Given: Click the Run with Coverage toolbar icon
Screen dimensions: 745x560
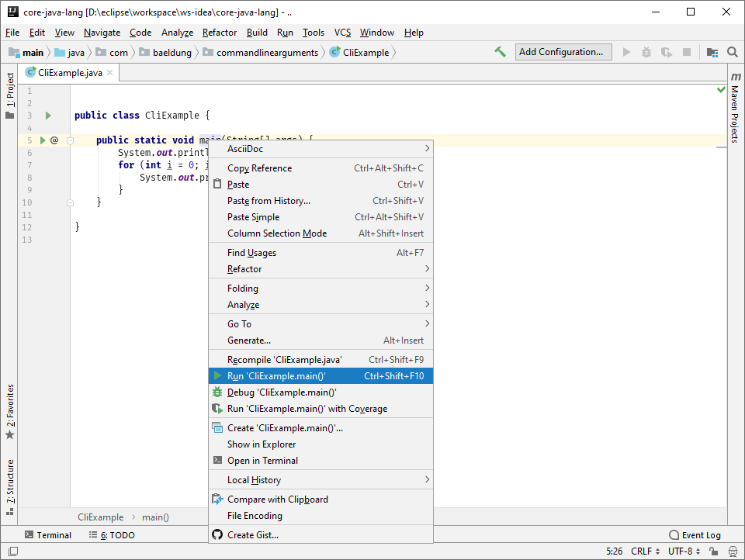Looking at the screenshot, I should [x=667, y=52].
